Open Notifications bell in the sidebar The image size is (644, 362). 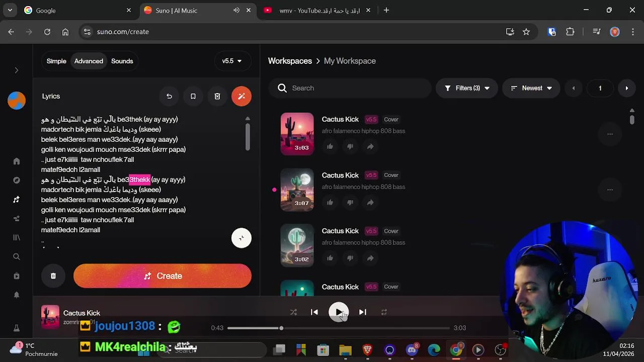point(17,295)
